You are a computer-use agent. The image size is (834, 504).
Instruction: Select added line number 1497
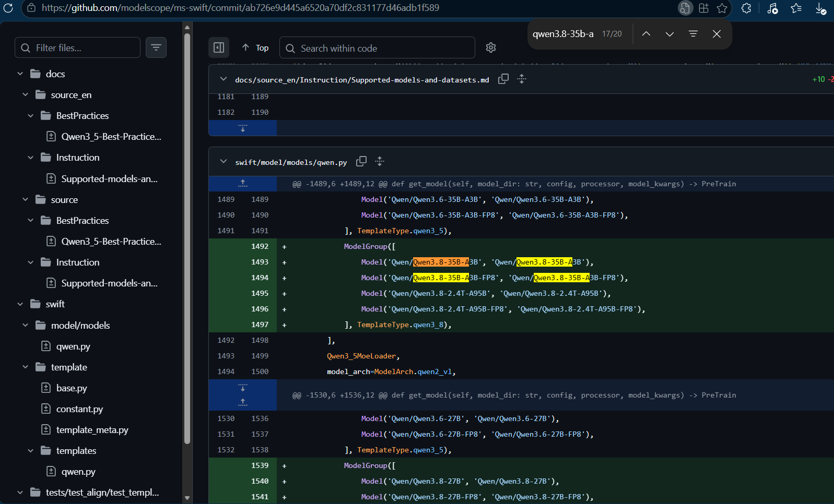(260, 325)
